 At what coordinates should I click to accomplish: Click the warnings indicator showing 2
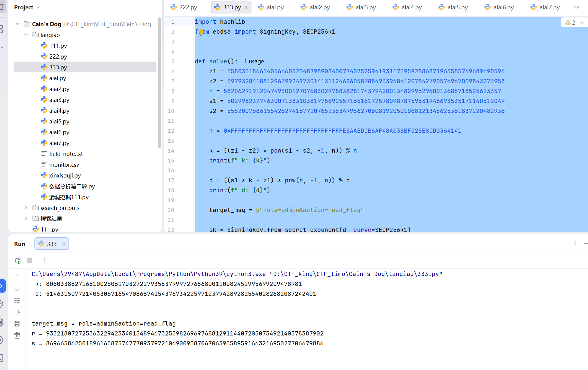(x=570, y=23)
